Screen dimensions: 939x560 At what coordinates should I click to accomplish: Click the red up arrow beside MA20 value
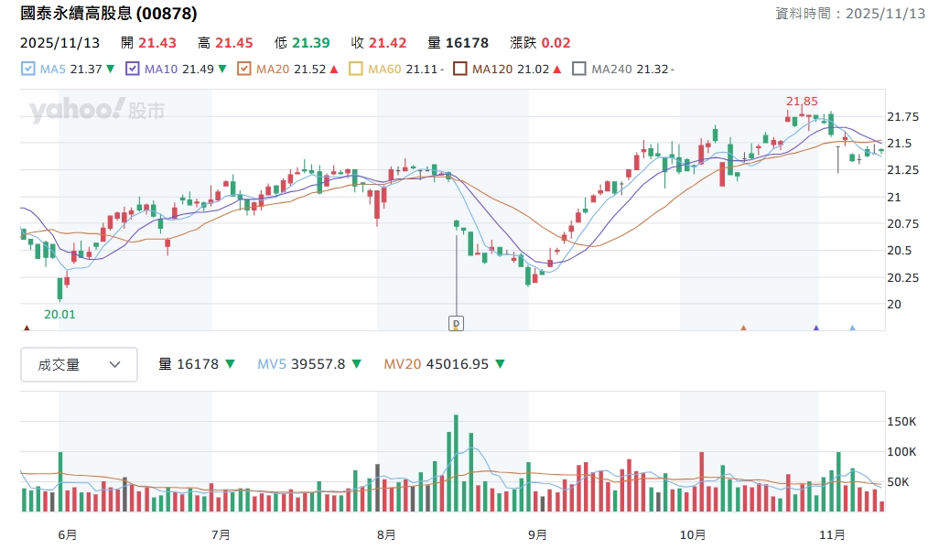pyautogui.click(x=334, y=69)
